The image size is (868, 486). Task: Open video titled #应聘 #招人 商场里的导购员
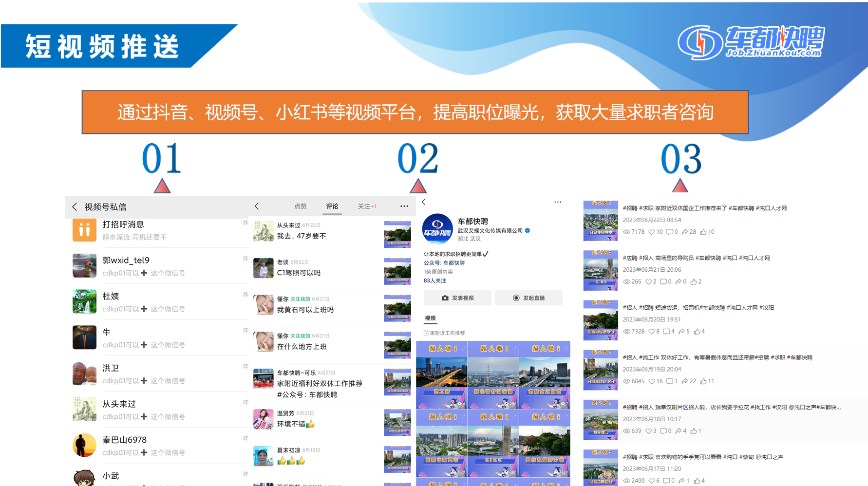point(696,258)
